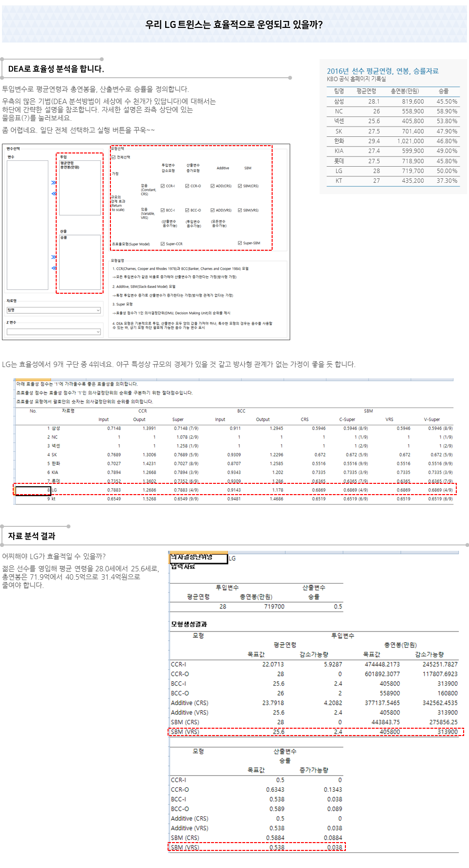This screenshot has width=469, height=868.
Task: Click the Super score 1.078 (2/9)
Action: [x=187, y=437]
